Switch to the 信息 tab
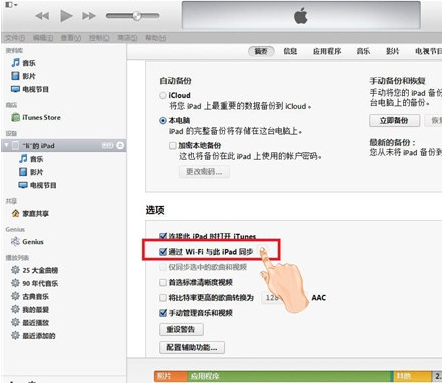Screen dimensions: 442x383 (x=290, y=51)
